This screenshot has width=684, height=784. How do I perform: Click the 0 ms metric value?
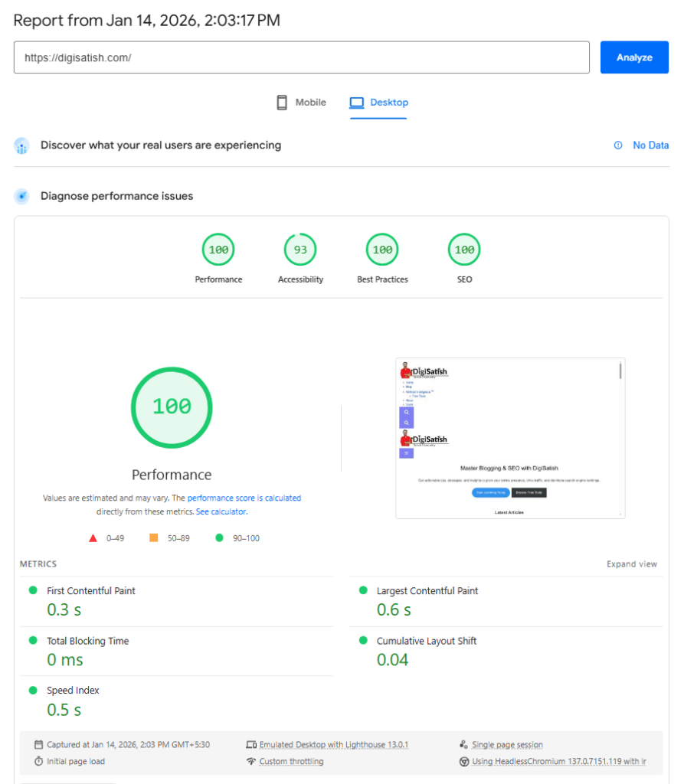click(65, 660)
